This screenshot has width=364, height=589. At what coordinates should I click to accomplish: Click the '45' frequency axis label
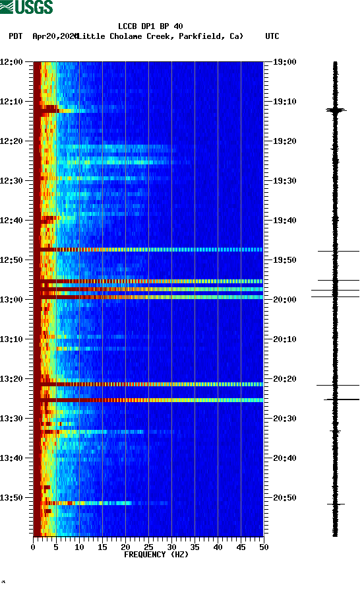click(241, 547)
